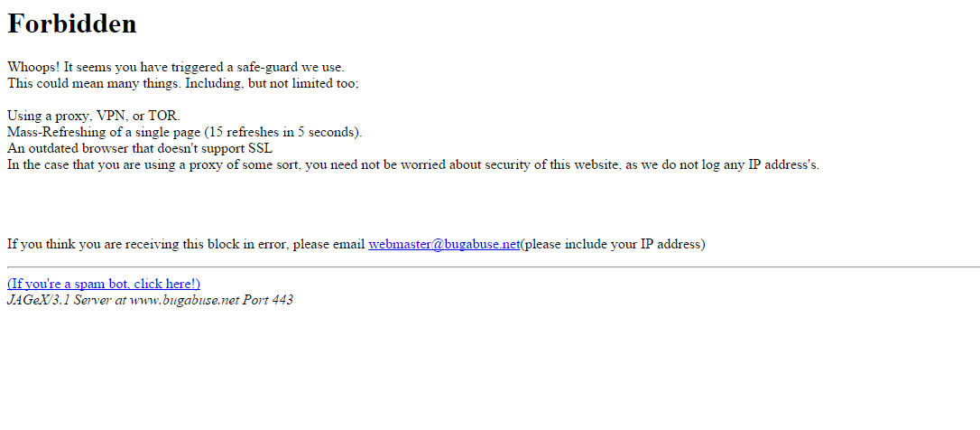This screenshot has width=980, height=430.
Task: Click the "In the case that you are using" sentence
Action: 413,165
